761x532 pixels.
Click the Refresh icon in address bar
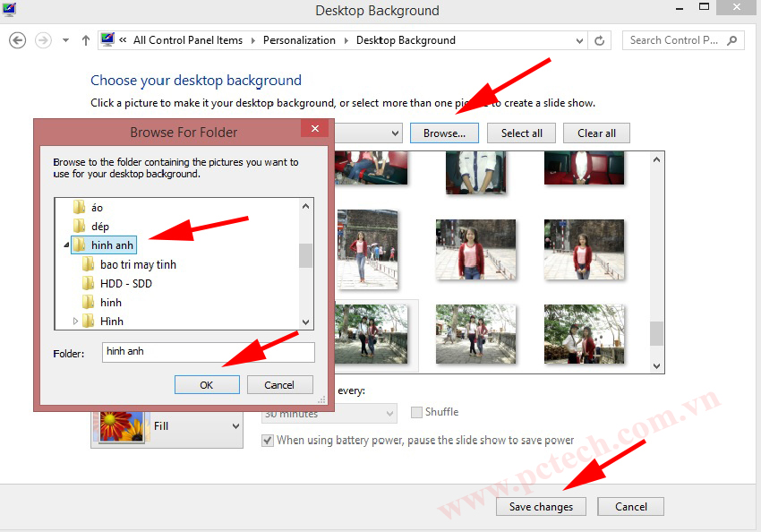601,40
